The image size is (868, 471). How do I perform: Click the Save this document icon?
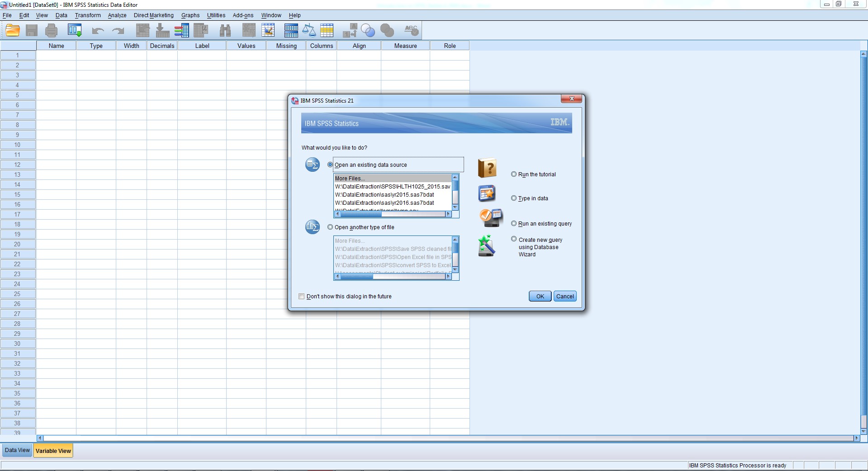pos(31,30)
